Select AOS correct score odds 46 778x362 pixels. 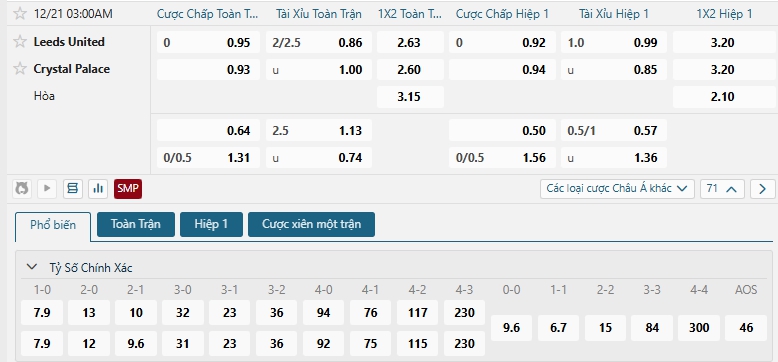pos(746,328)
